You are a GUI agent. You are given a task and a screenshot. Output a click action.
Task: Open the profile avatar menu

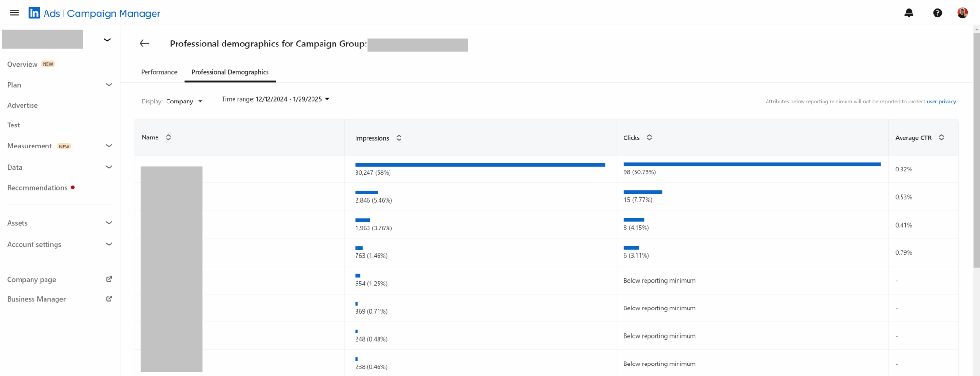962,13
